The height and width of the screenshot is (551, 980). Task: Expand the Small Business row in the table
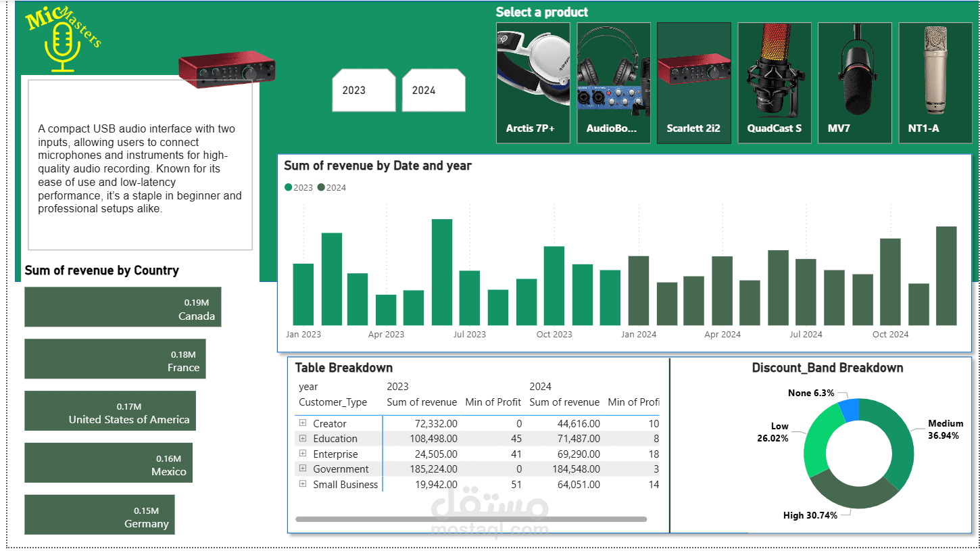(x=303, y=484)
